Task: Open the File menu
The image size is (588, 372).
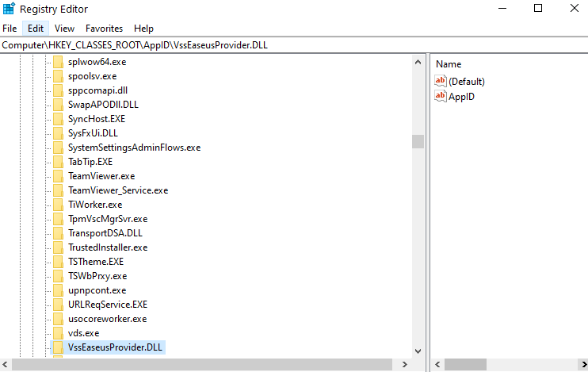Action: point(10,28)
